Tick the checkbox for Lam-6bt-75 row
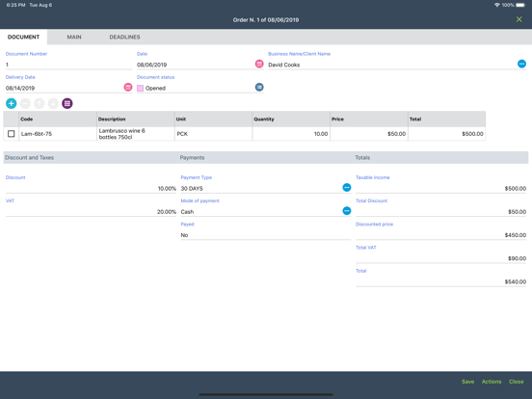This screenshot has width=532, height=399. tap(12, 134)
